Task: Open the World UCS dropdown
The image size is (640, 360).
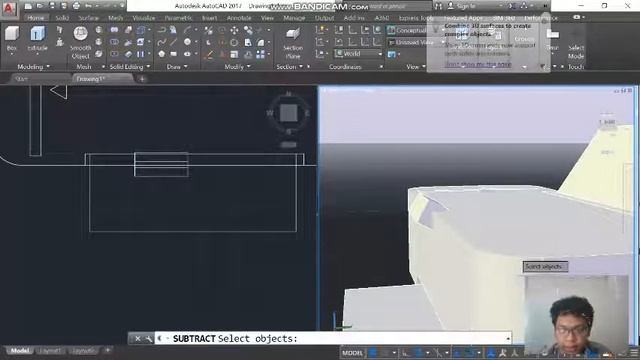Action: point(358,53)
